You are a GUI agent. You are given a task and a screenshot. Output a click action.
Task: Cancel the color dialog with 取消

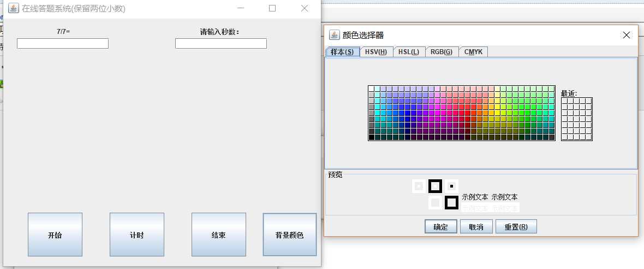476,227
